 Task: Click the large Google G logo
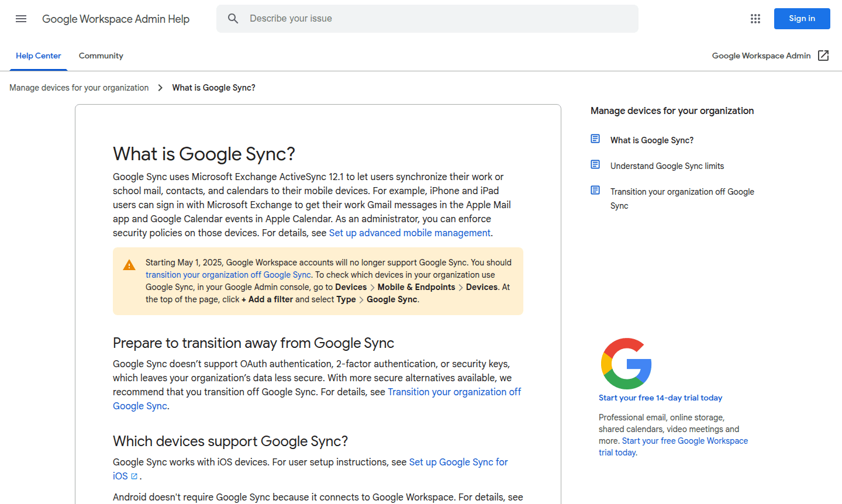pos(626,363)
